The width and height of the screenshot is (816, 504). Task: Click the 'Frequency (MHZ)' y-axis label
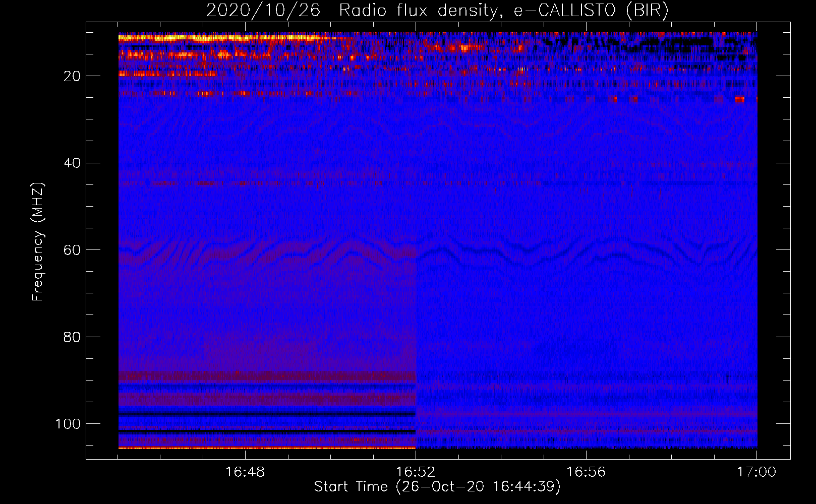pyautogui.click(x=38, y=242)
